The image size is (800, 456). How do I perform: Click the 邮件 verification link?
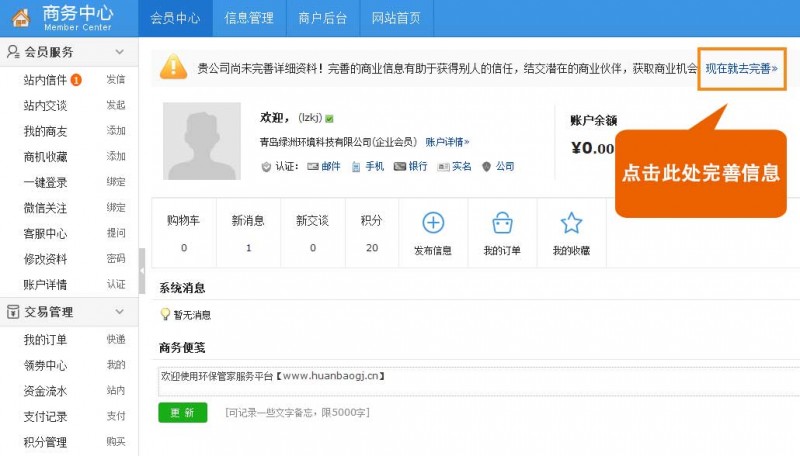(331, 166)
